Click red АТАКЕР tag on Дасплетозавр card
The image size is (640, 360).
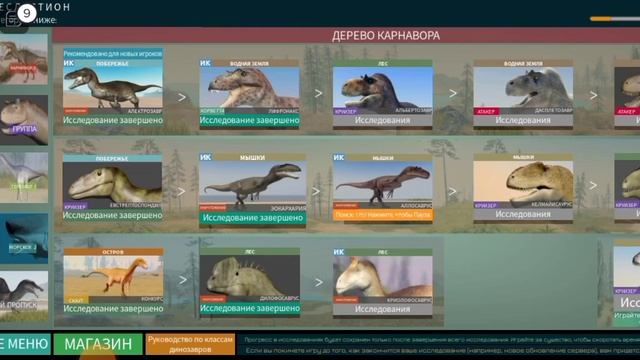[x=486, y=111]
